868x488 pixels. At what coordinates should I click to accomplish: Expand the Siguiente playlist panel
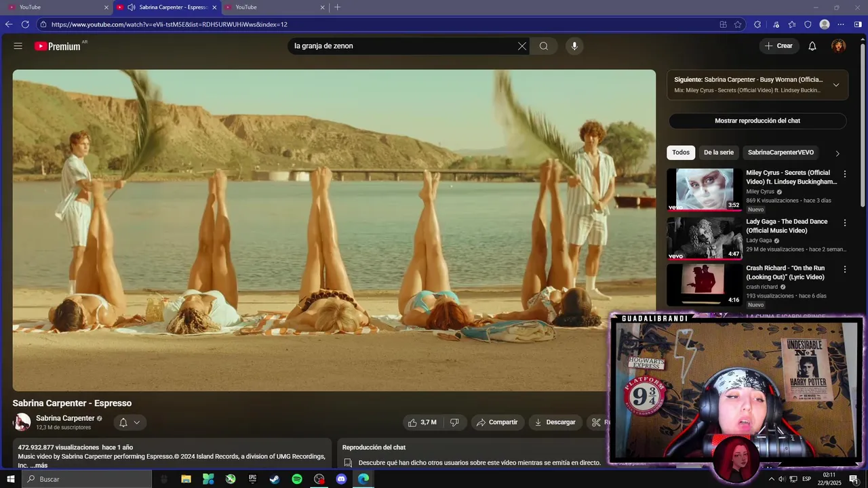835,85
